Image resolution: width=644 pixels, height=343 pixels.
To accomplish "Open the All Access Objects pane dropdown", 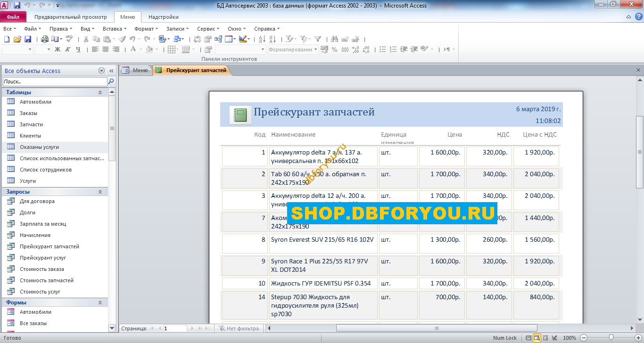I will pyautogui.click(x=101, y=71).
